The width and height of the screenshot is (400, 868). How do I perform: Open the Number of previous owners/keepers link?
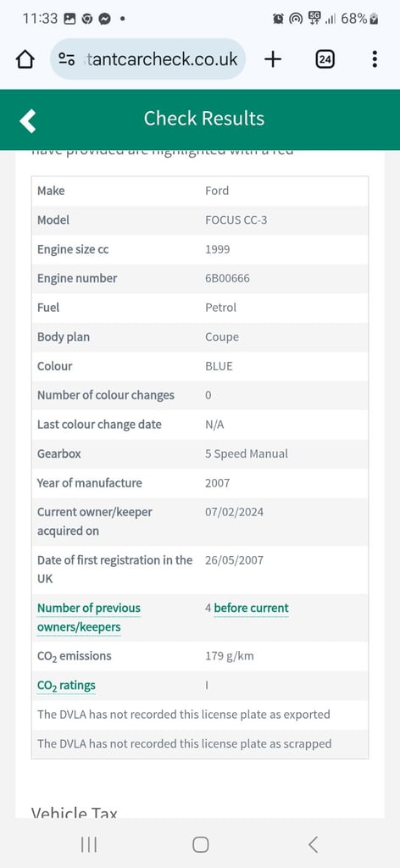[x=88, y=617]
